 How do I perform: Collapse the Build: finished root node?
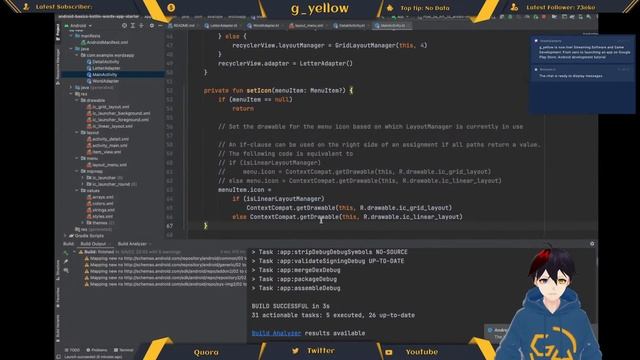point(75,252)
